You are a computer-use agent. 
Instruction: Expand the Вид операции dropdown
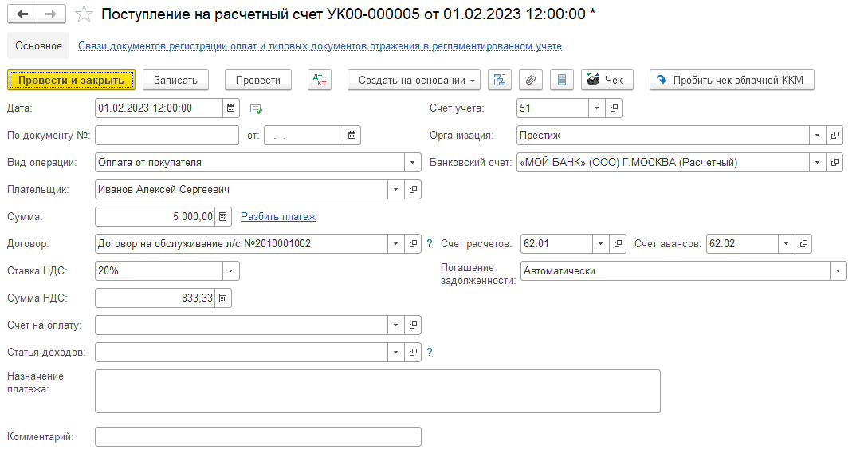tap(413, 163)
